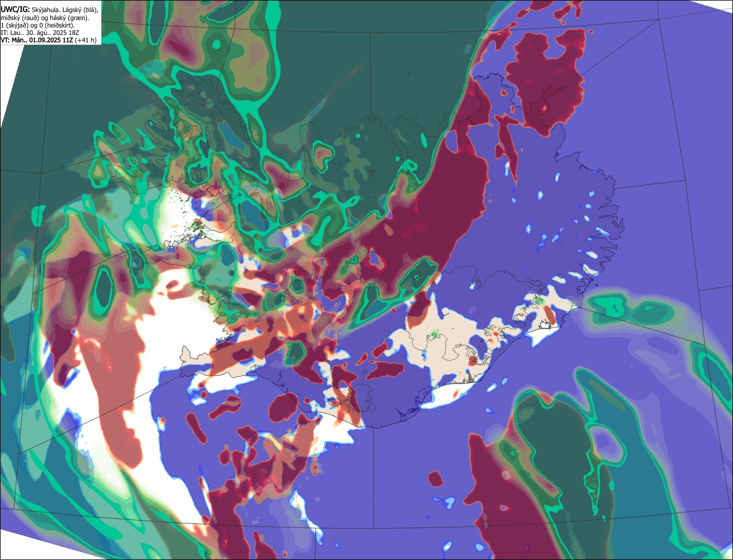Click the "miðský (rauð)" legend text
The width and height of the screenshot is (733, 560).
coord(19,18)
